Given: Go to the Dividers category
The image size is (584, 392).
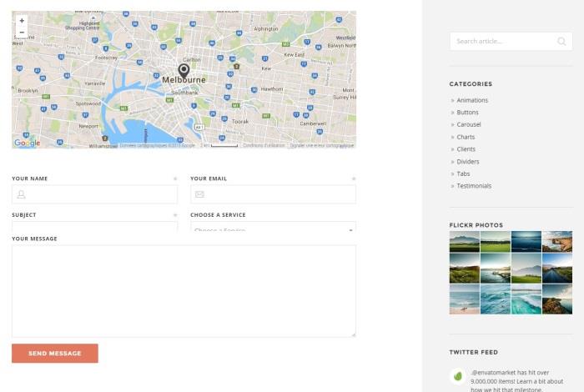Looking at the screenshot, I should coord(467,162).
